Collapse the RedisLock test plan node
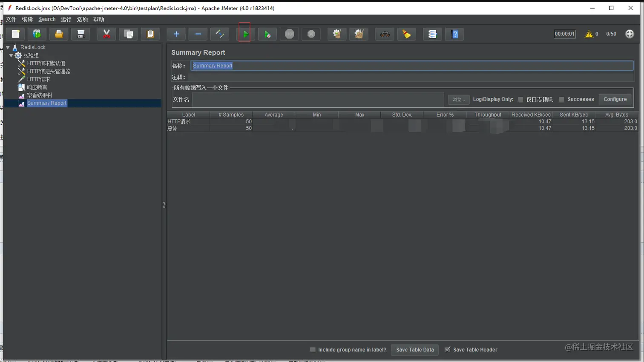The width and height of the screenshot is (644, 362). (8, 47)
